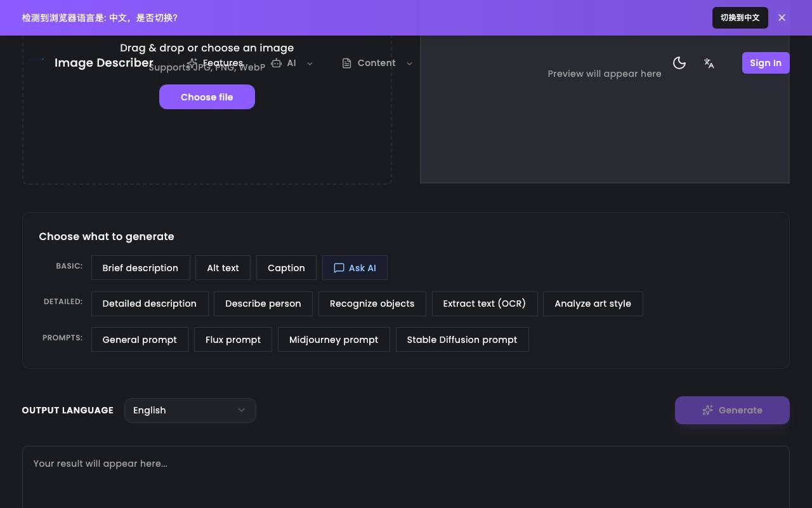Expand the AI dropdown menu
The height and width of the screenshot is (508, 812).
pos(292,63)
